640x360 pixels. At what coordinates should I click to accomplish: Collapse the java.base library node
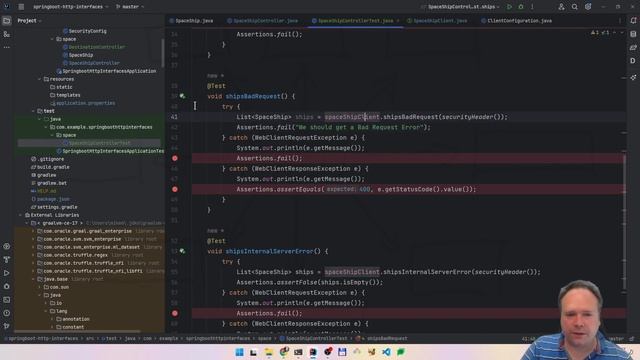click(33, 279)
